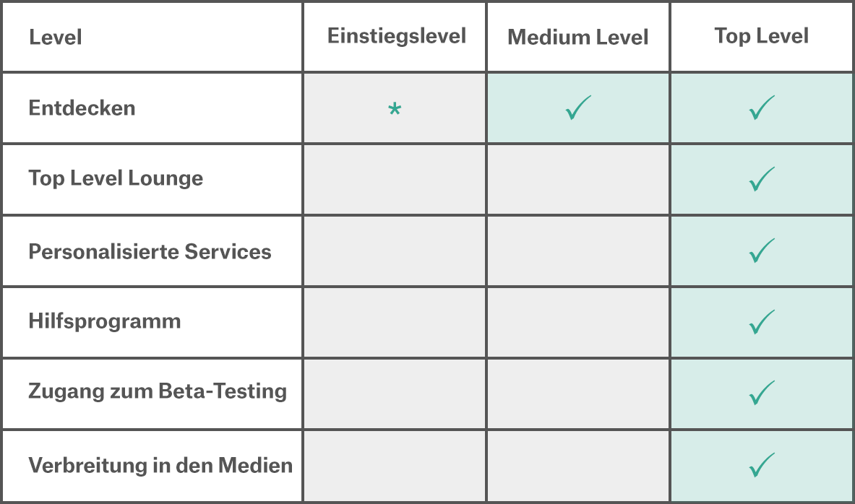Select the Medium Level column header

tap(578, 38)
